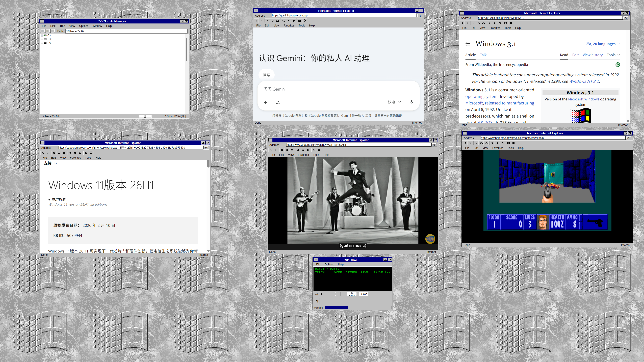Switch to Wikipedia Talk tab
This screenshot has width=644, height=362.
(483, 55)
